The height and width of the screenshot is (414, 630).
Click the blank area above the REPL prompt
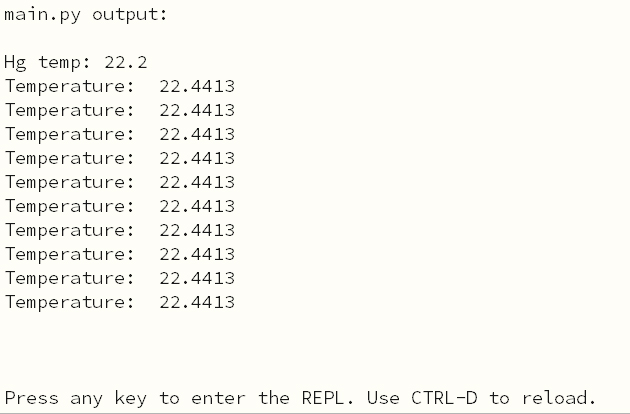coord(315,350)
